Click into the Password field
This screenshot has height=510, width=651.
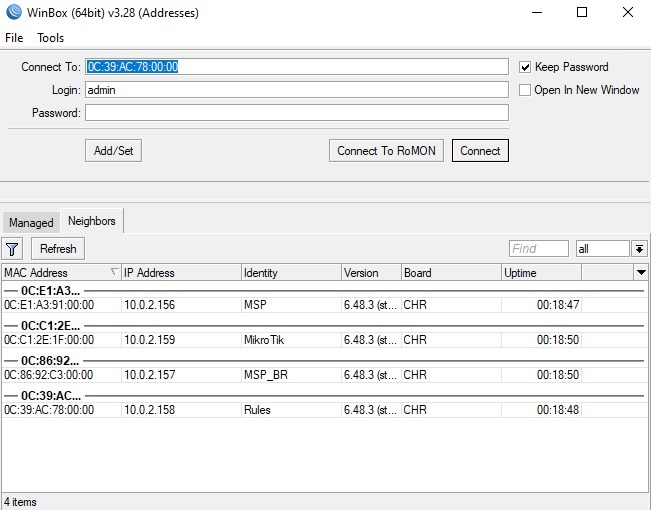tap(296, 113)
